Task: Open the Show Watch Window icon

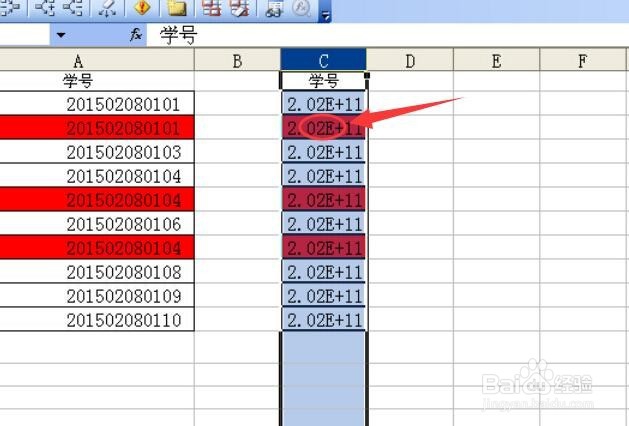Action: tap(274, 8)
